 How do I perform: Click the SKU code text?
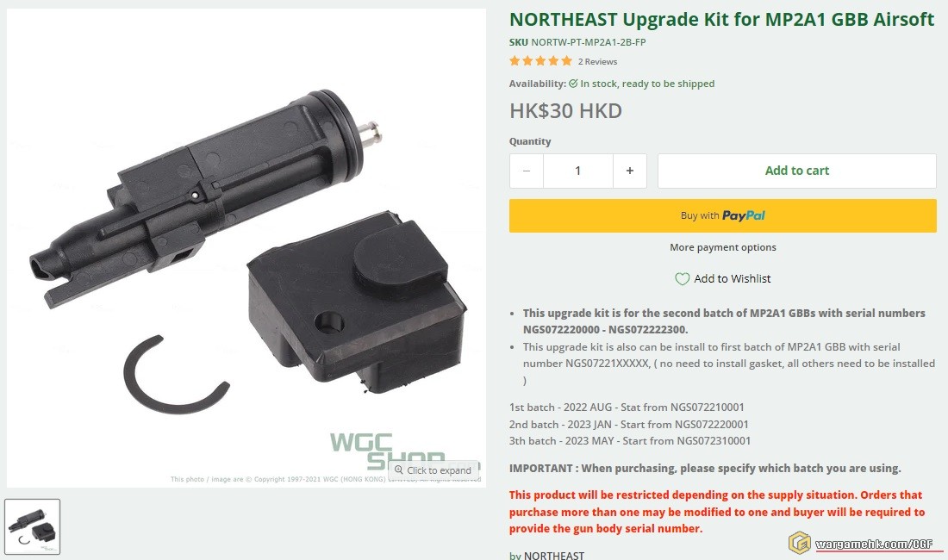[x=589, y=42]
